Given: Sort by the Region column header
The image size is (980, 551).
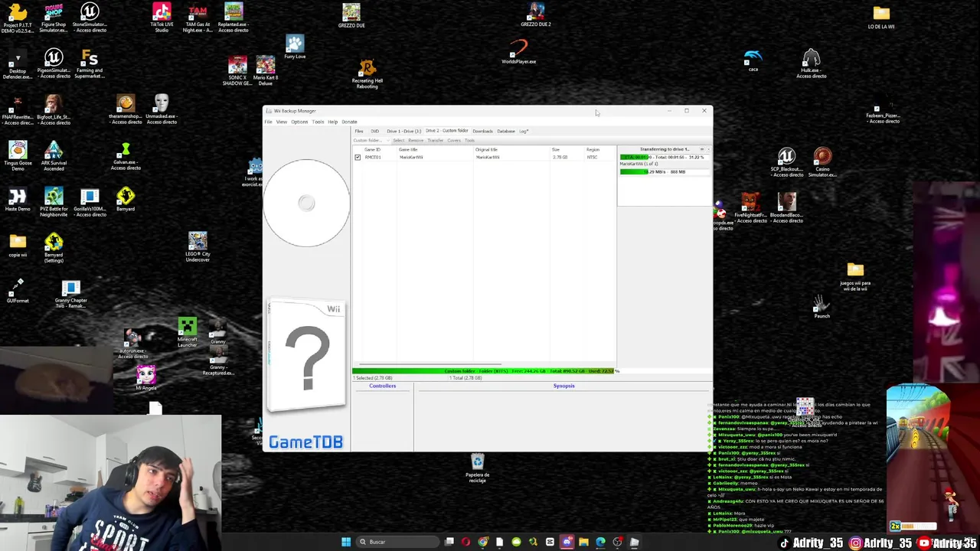Looking at the screenshot, I should (x=593, y=149).
